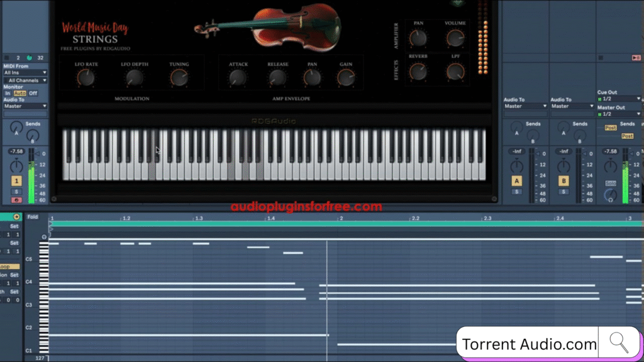Click the magnifier icon beside Torrent Audio.com

[619, 343]
